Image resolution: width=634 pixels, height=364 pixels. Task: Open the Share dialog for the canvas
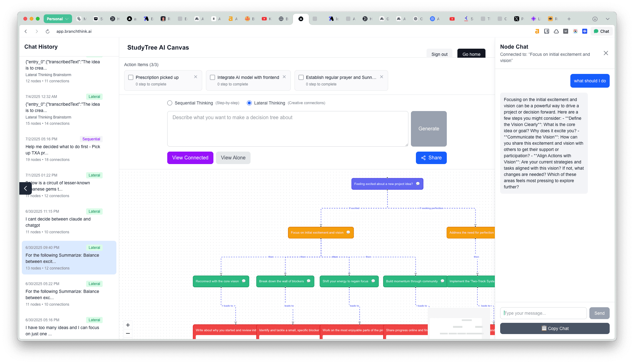(431, 158)
